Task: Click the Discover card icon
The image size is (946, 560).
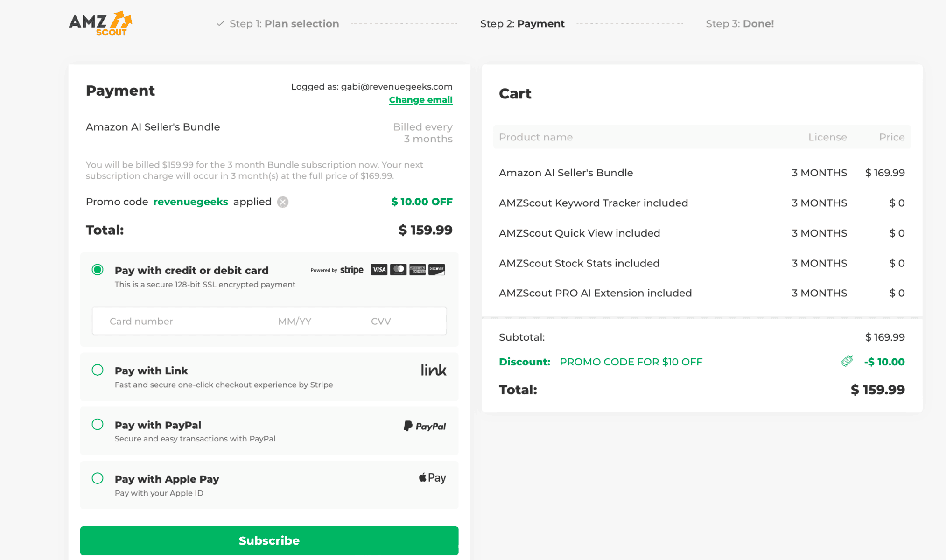Action: (x=436, y=270)
